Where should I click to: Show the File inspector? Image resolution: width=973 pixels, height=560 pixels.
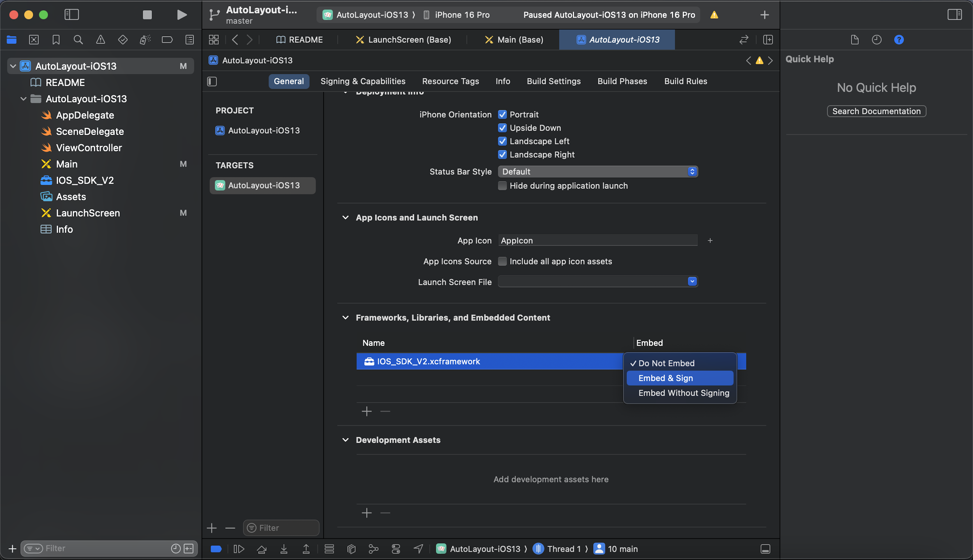click(x=854, y=40)
